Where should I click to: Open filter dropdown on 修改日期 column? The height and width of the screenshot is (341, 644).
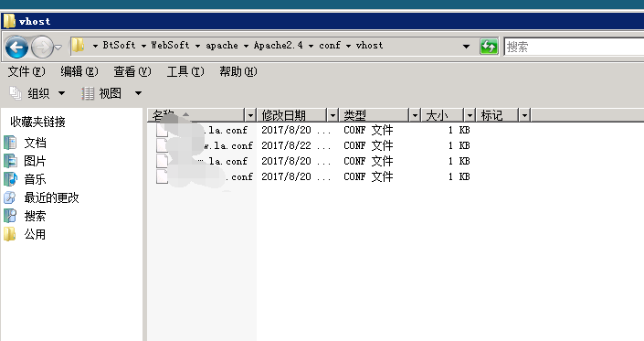pyautogui.click(x=333, y=115)
